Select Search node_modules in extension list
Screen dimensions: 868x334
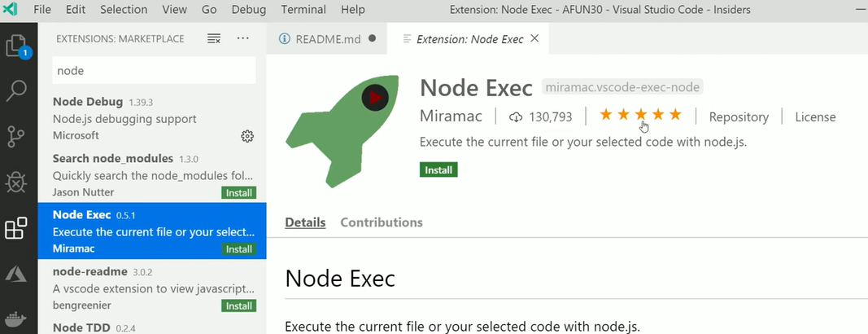click(151, 174)
